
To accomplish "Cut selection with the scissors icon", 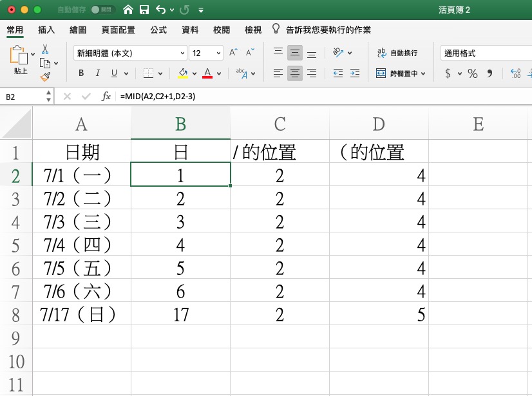I will [45, 50].
